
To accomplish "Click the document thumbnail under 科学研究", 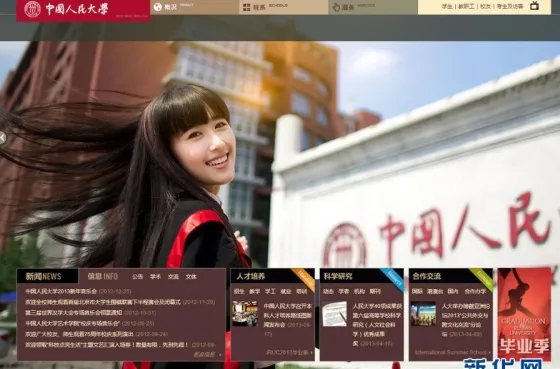I will 334,314.
